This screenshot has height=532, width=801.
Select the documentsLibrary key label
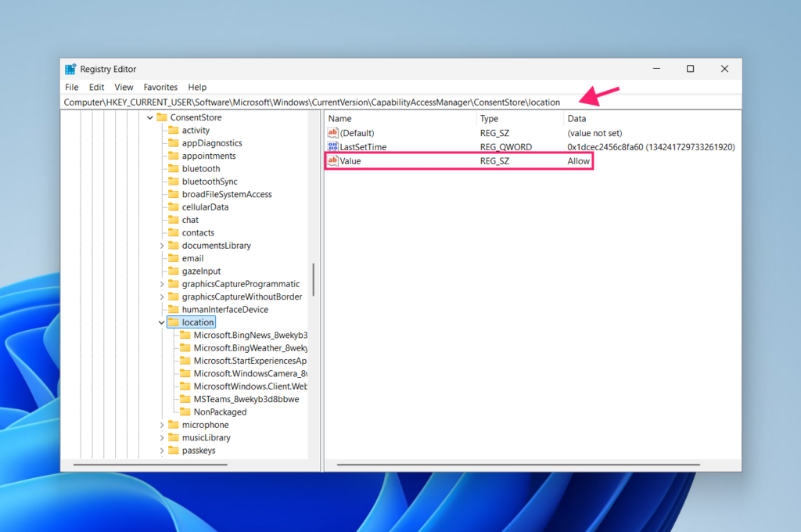tap(217, 246)
